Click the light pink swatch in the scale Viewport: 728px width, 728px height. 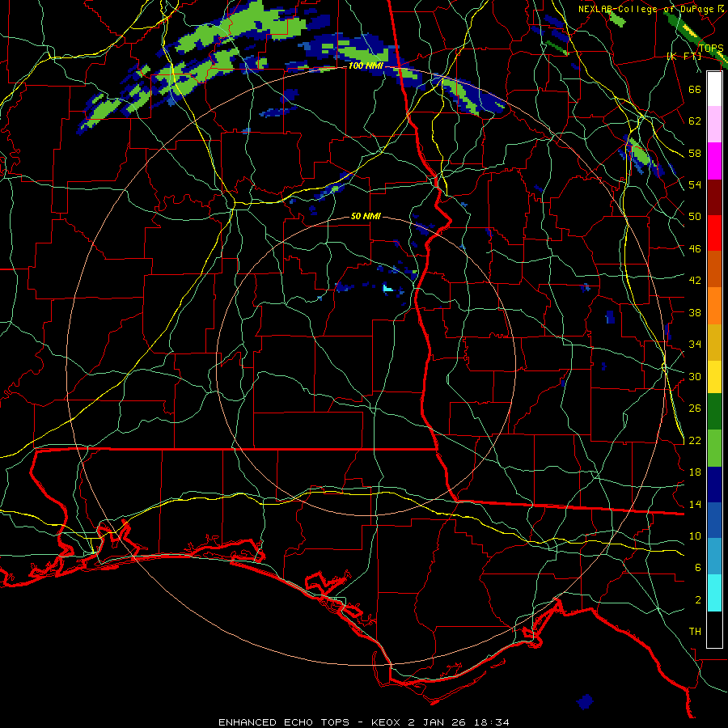pyautogui.click(x=714, y=125)
